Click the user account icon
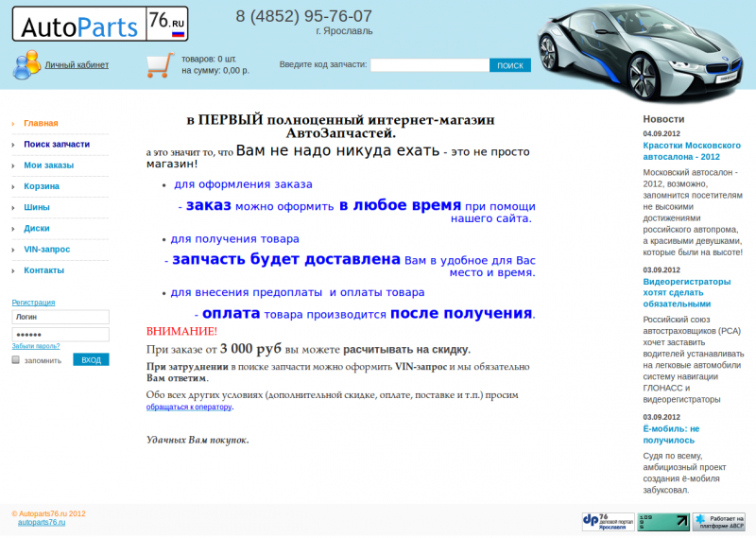Screen dimensions: 756x538 (x=26, y=64)
